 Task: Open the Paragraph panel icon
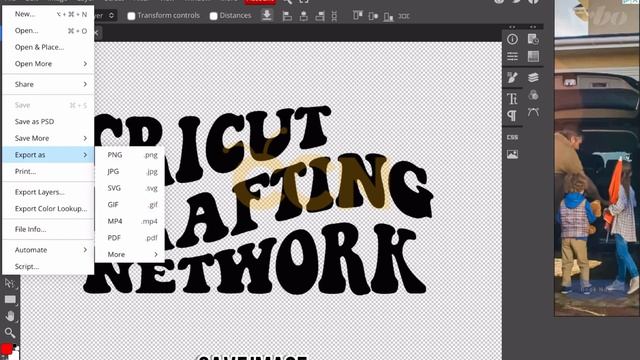[x=512, y=116]
